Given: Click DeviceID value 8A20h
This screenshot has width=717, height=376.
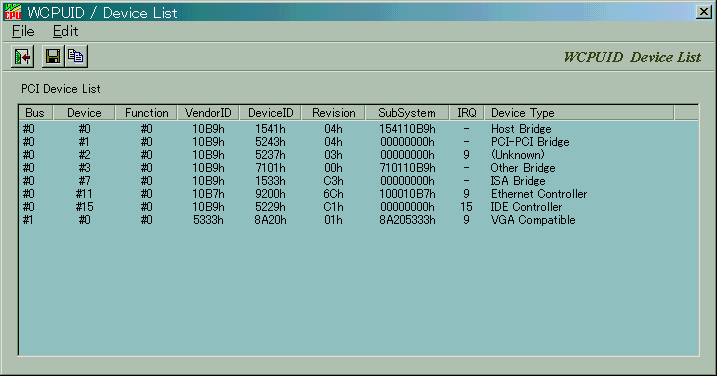Looking at the screenshot, I should pyautogui.click(x=270, y=220).
